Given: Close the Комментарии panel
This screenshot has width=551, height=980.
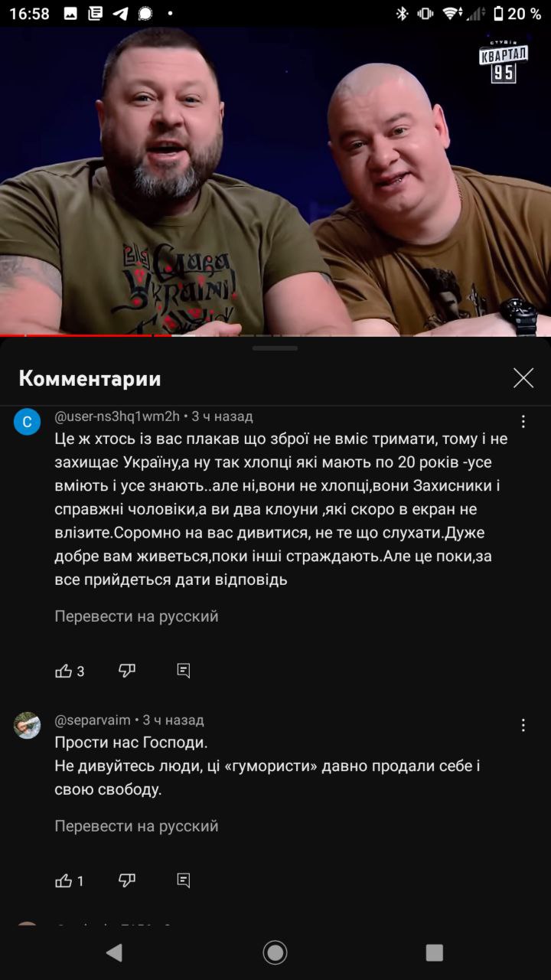Looking at the screenshot, I should click(x=523, y=377).
